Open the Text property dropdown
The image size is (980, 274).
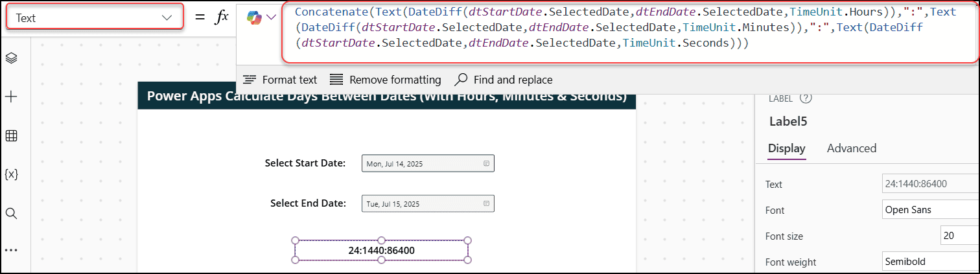click(95, 17)
